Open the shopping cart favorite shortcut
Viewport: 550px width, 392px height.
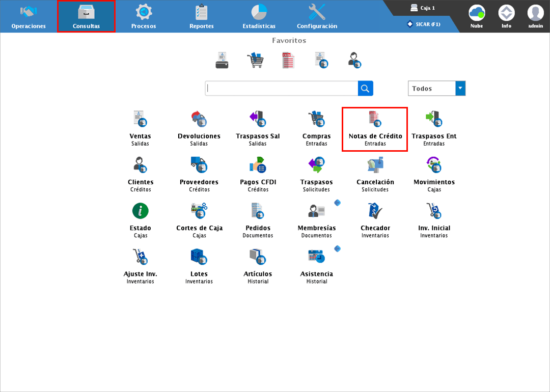[x=255, y=60]
